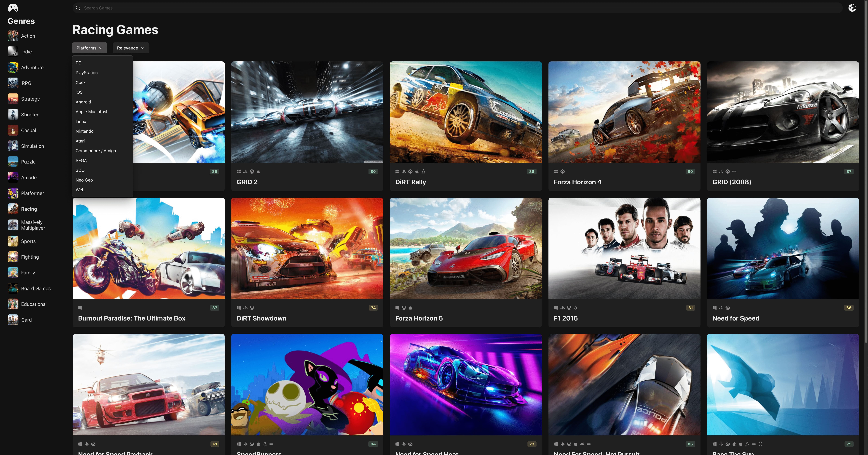Collapse the Platforms dropdown
The width and height of the screenshot is (868, 455).
click(x=90, y=48)
